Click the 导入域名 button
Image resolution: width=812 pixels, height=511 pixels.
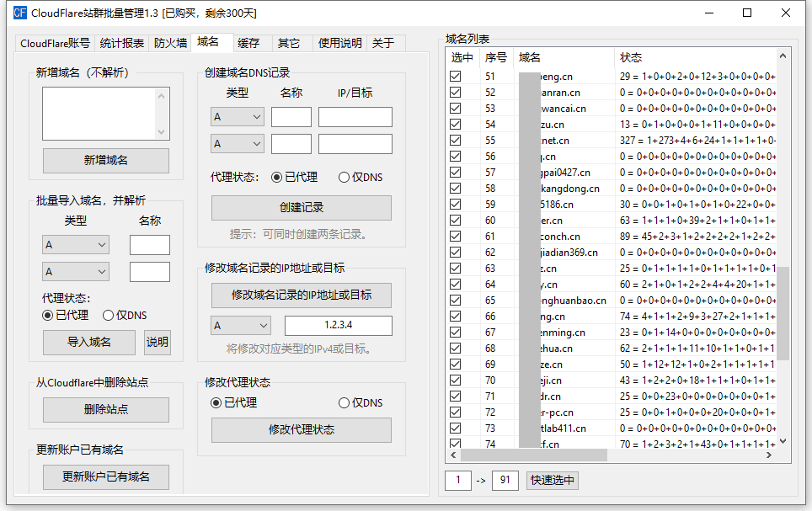coord(89,343)
